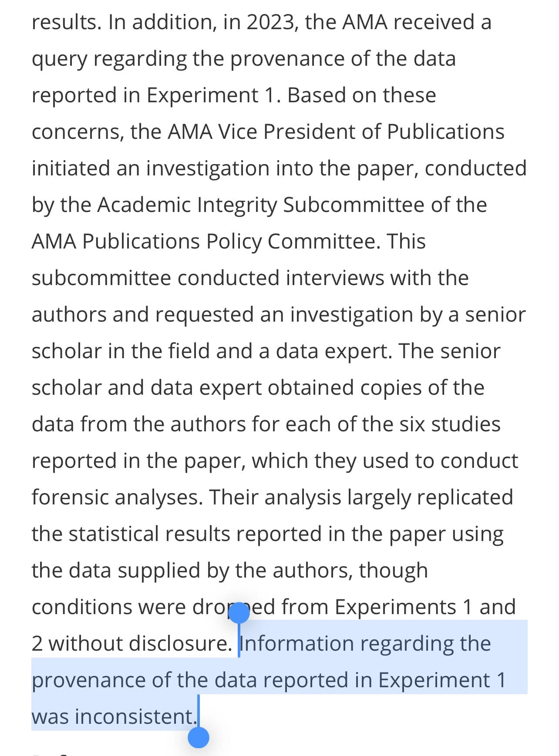Tap the highlighted word "inconsistent"

point(135,716)
